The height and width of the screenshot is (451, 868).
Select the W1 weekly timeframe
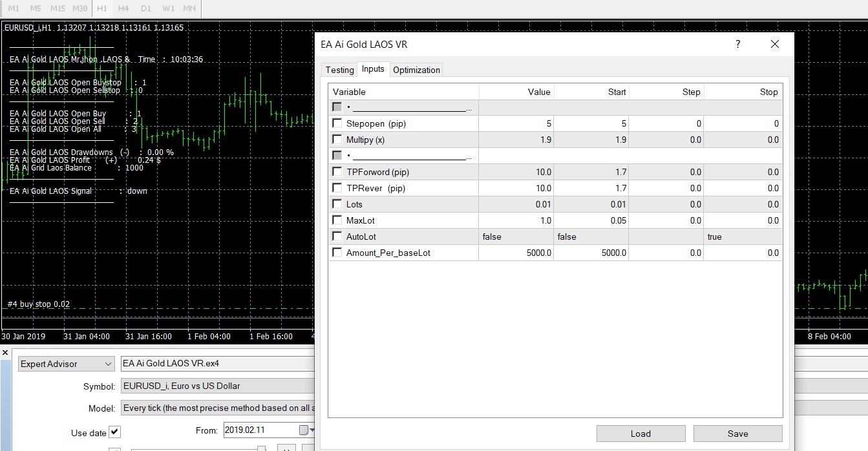pos(168,8)
